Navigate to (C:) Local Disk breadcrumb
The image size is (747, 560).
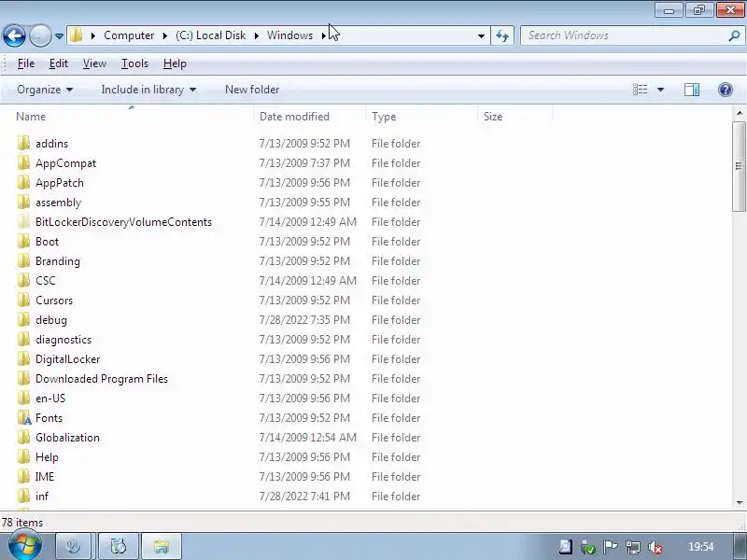click(211, 35)
